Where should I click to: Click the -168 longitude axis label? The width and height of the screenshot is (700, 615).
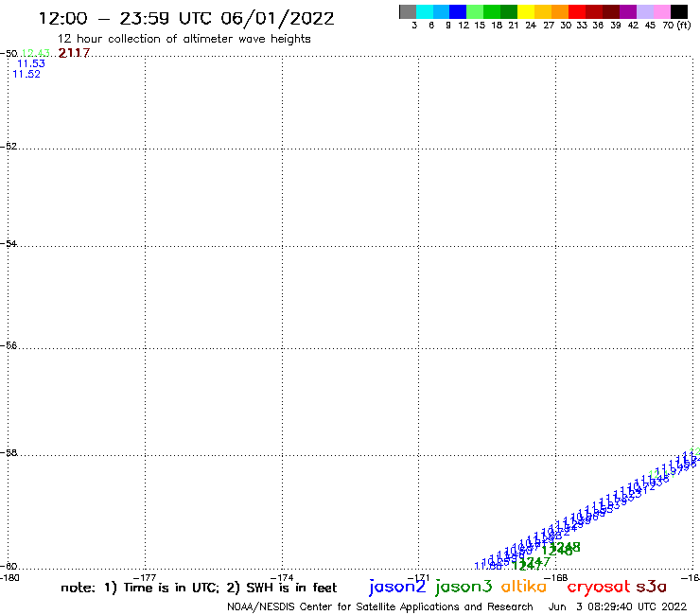point(556,577)
